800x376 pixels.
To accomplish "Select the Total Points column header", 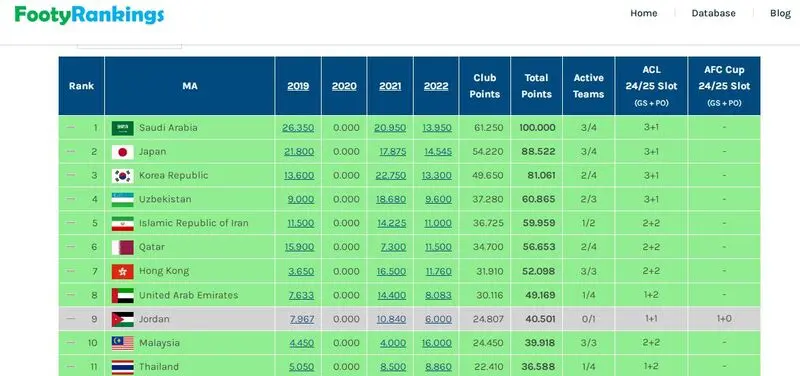I will (x=536, y=86).
